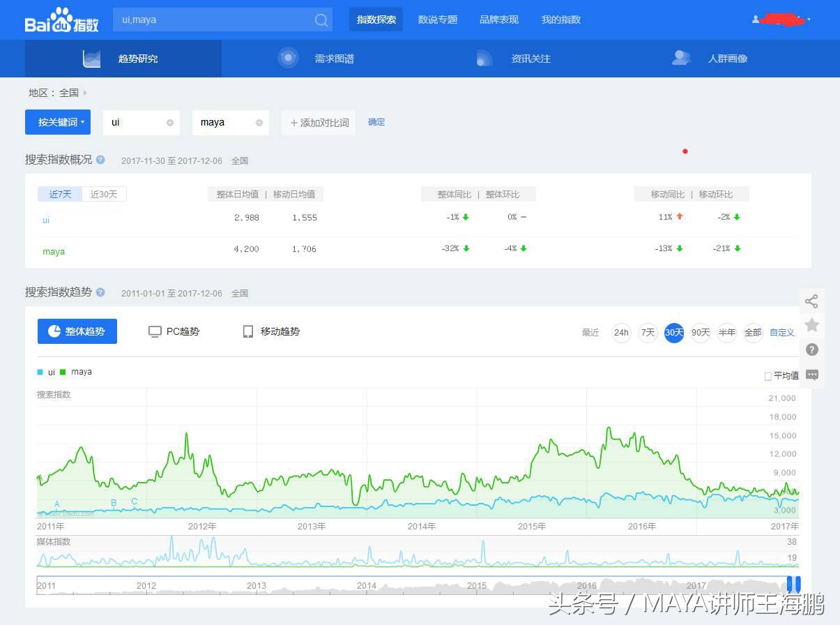840x625 pixels.
Task: Click the search magnifier icon
Action: (x=320, y=20)
